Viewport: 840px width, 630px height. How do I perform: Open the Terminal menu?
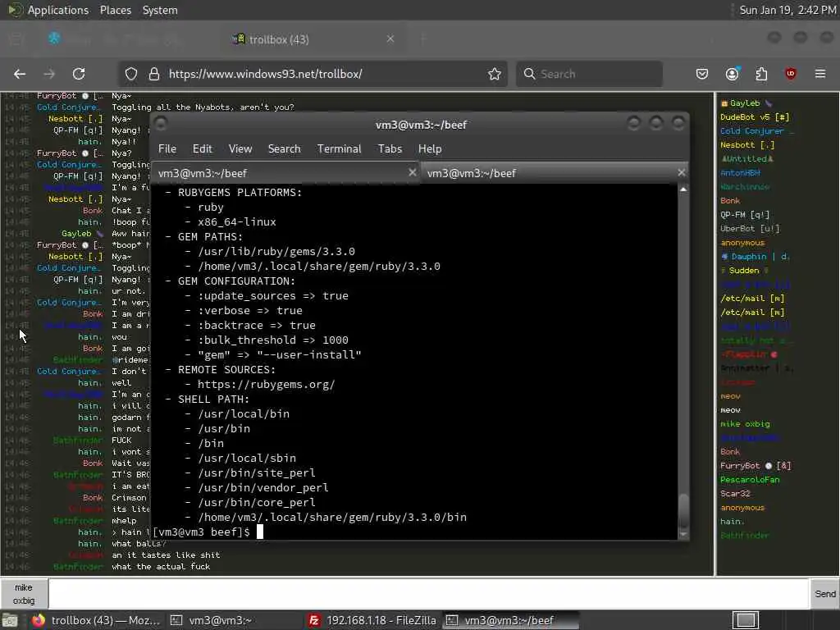[x=339, y=149]
